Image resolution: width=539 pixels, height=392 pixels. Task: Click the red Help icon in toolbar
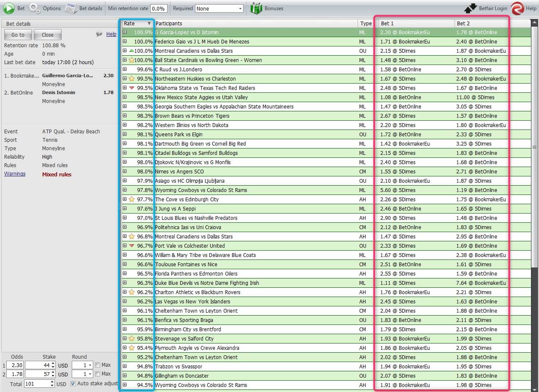click(x=517, y=8)
